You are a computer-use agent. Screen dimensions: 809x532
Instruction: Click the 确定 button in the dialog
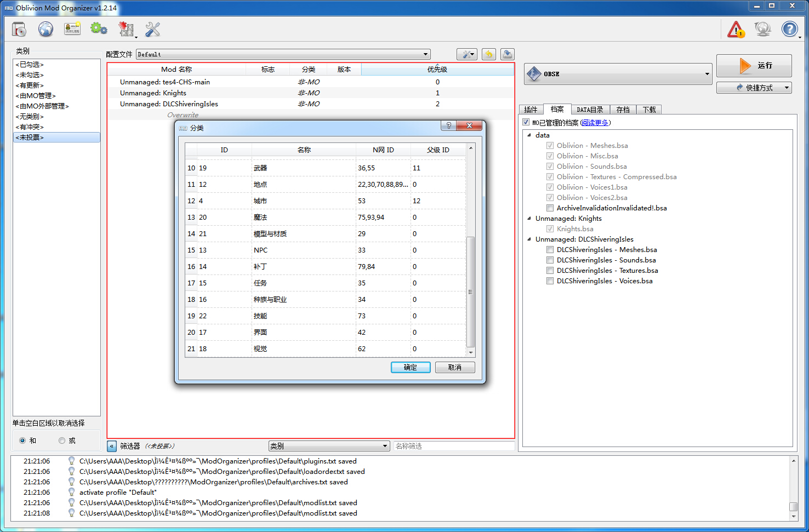pos(411,367)
